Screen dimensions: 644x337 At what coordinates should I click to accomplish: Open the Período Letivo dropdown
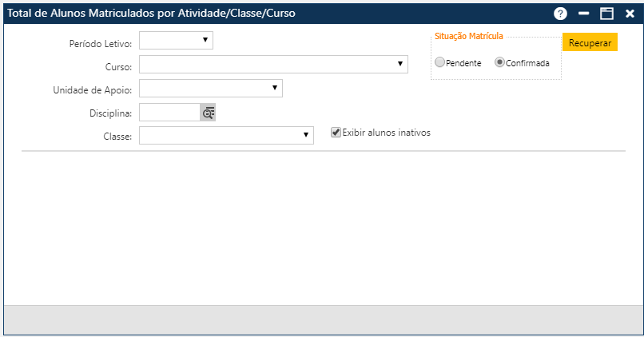click(x=176, y=40)
